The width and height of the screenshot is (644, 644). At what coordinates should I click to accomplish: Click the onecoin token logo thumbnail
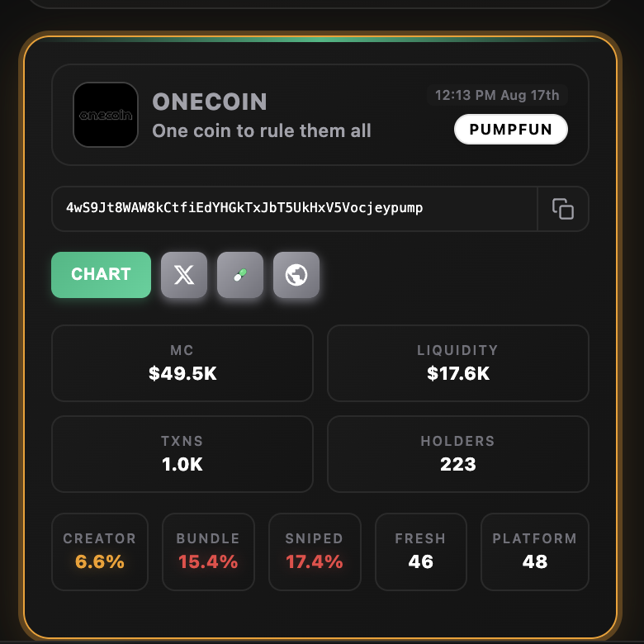pos(106,115)
